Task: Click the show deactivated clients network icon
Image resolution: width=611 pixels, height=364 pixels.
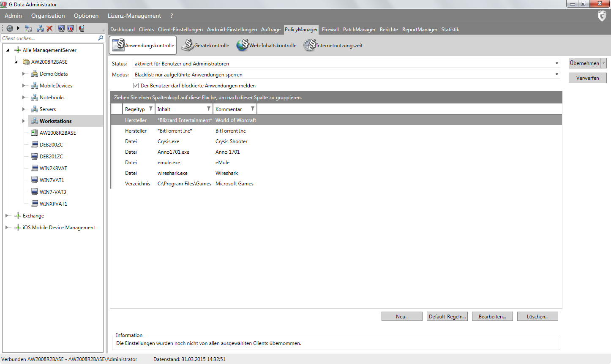Action: click(x=28, y=28)
